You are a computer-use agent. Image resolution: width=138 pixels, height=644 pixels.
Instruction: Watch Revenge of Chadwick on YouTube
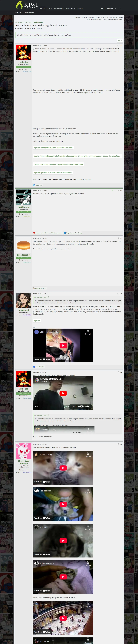(80, 406)
